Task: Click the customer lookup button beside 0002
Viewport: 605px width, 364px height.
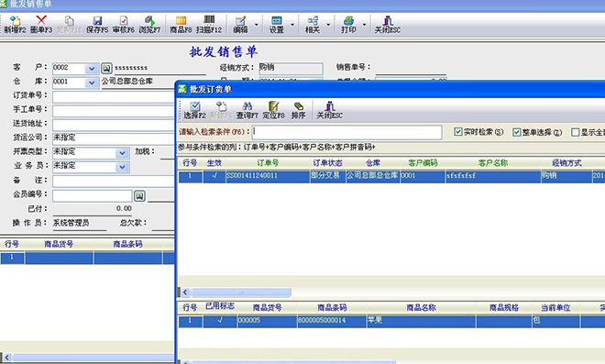Action: pyautogui.click(x=106, y=69)
